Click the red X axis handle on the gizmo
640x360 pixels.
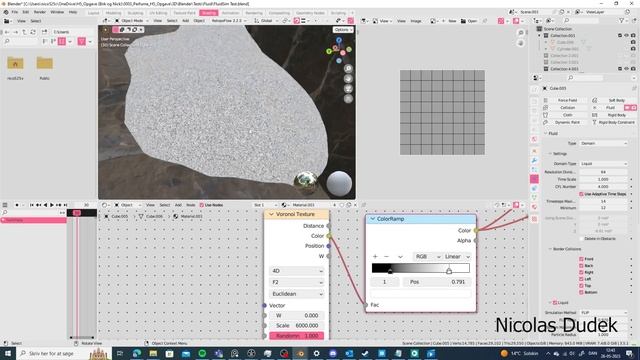click(343, 53)
